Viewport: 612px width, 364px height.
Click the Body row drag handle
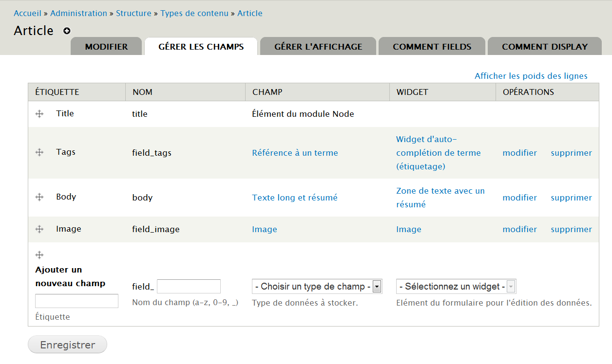(39, 197)
